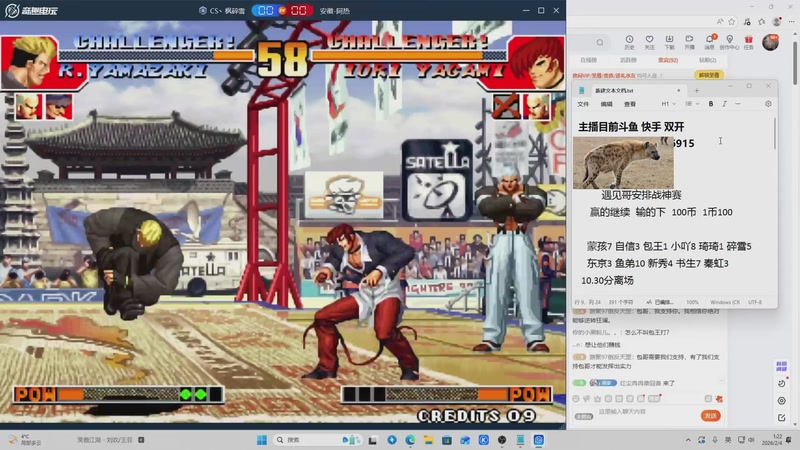Click the taskbar search box

pyautogui.click(x=318, y=440)
